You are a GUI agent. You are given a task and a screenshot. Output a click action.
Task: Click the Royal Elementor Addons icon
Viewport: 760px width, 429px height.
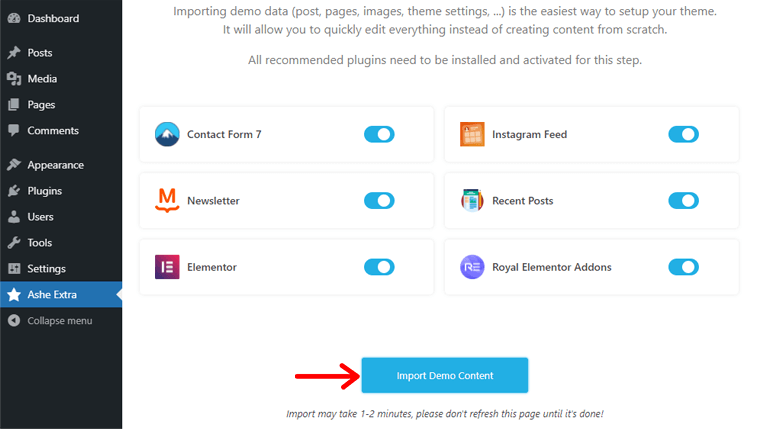tap(472, 267)
